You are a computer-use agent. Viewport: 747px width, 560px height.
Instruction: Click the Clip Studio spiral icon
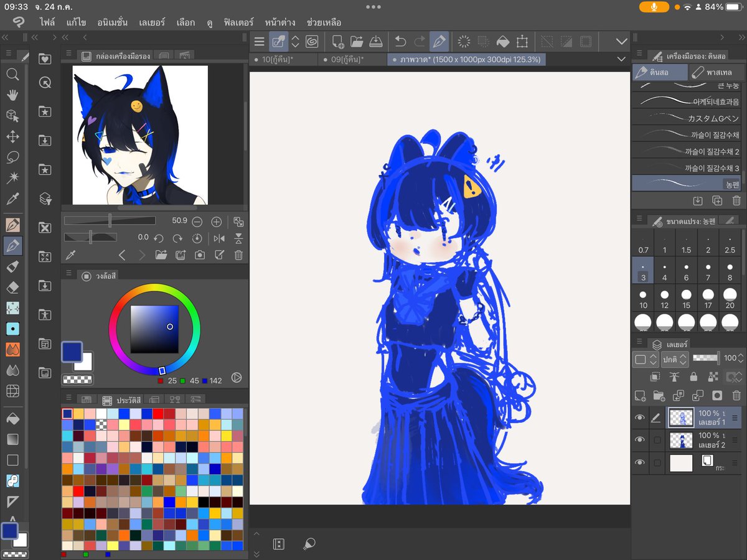click(x=312, y=42)
